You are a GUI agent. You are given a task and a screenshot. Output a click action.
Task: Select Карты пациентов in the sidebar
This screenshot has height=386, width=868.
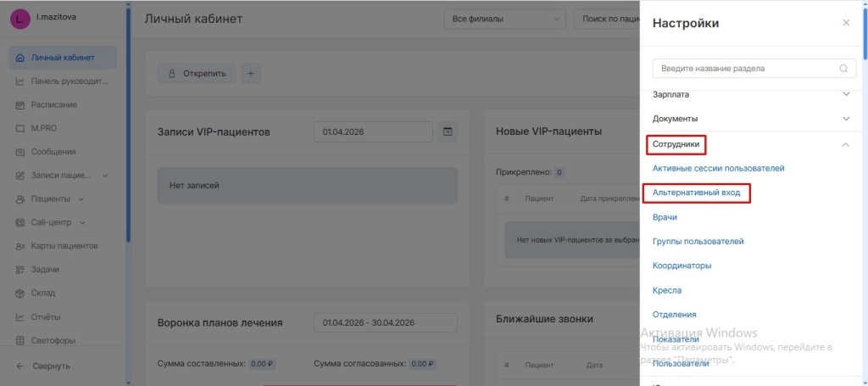click(64, 246)
